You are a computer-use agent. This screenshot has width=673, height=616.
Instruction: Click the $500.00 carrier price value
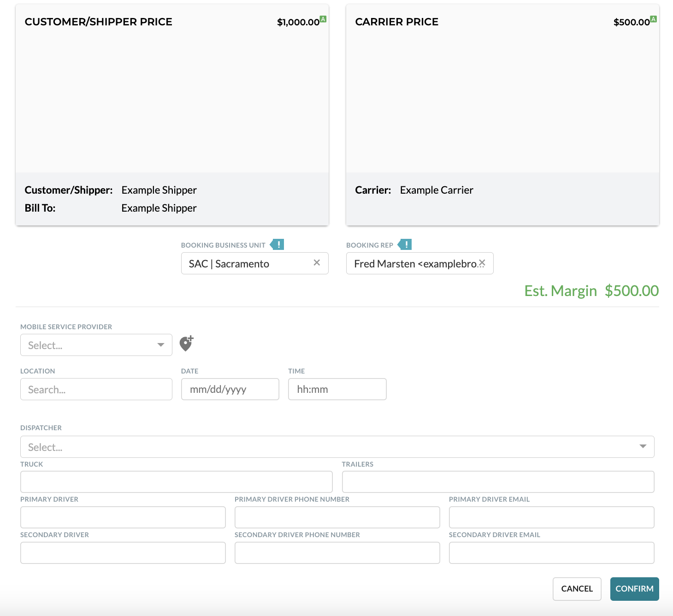[x=632, y=22]
